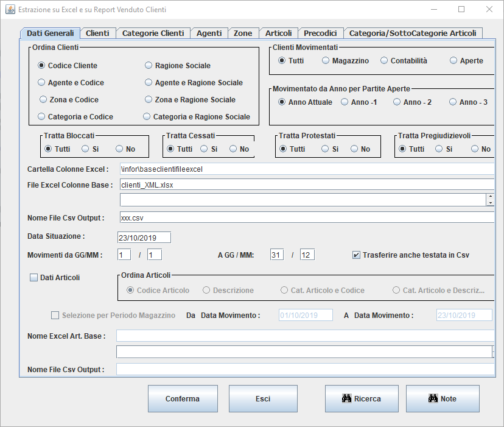Screen dimensions: 504x427
Task: Open the Categorie Clienti tab
Action: 153,33
